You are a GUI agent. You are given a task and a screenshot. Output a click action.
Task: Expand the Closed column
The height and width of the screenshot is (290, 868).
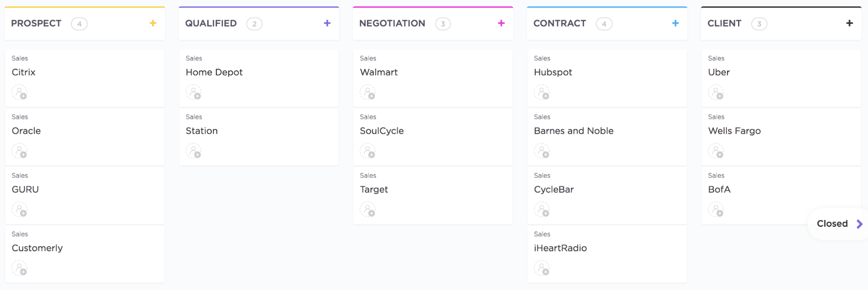coord(839,224)
